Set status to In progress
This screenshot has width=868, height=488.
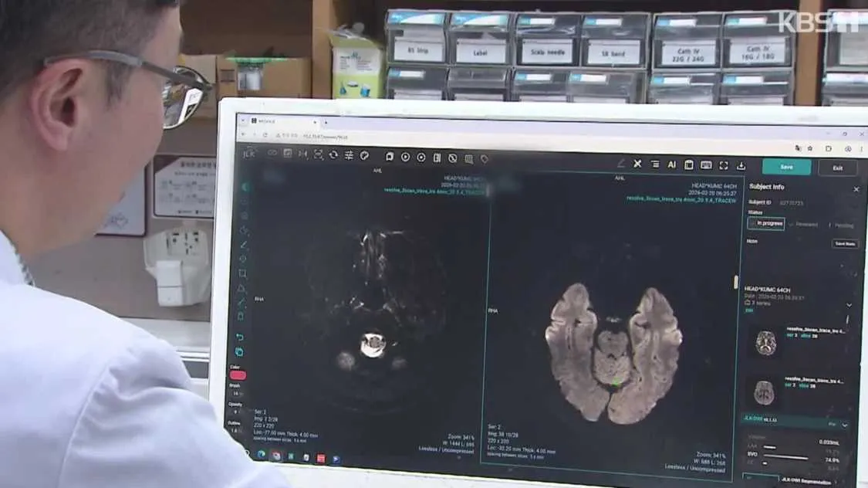[x=766, y=223]
